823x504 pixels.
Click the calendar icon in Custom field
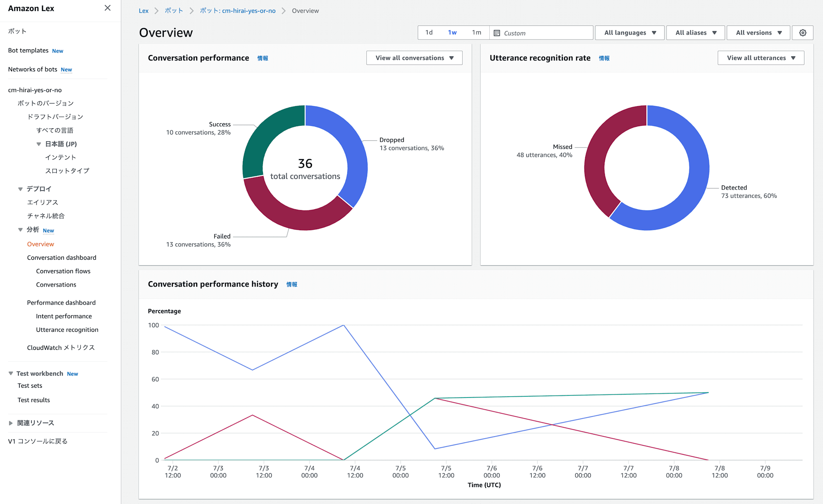(497, 33)
